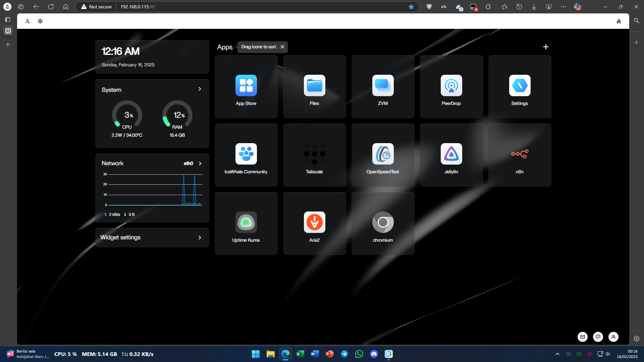644x362 pixels.
Task: Expand the Network widget chevron
Action: (x=200, y=164)
